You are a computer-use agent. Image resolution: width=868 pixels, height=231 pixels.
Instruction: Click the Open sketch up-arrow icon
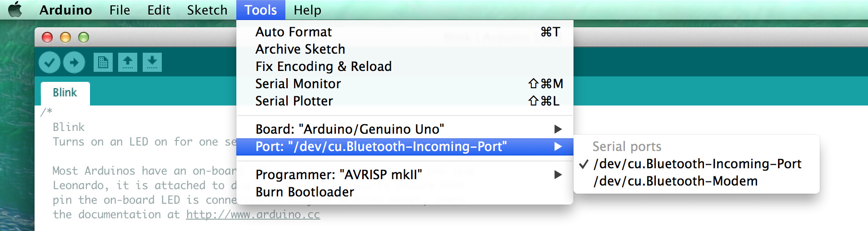(128, 62)
